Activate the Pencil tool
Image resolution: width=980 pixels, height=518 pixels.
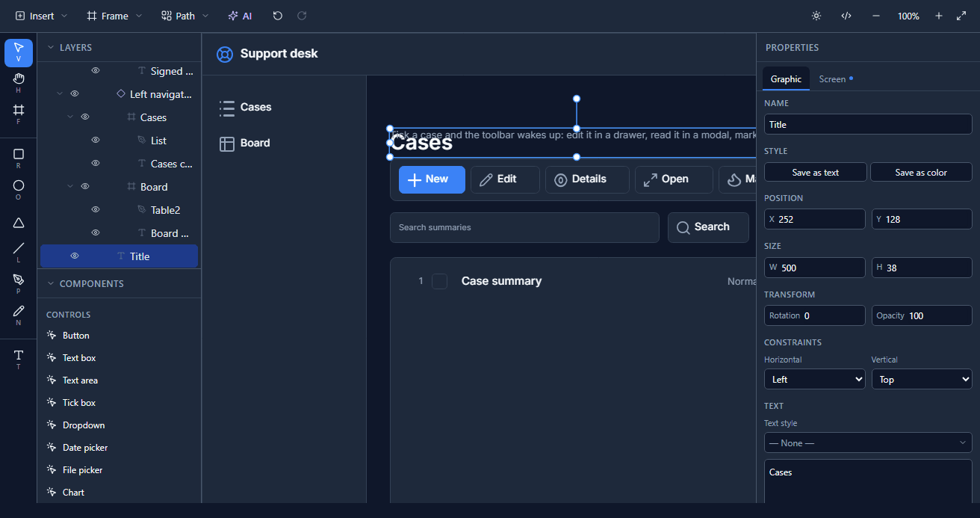point(19,315)
